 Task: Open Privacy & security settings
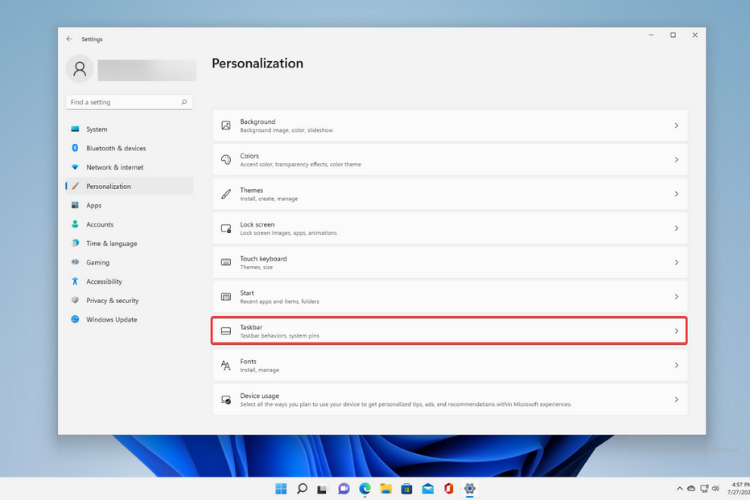coord(112,300)
